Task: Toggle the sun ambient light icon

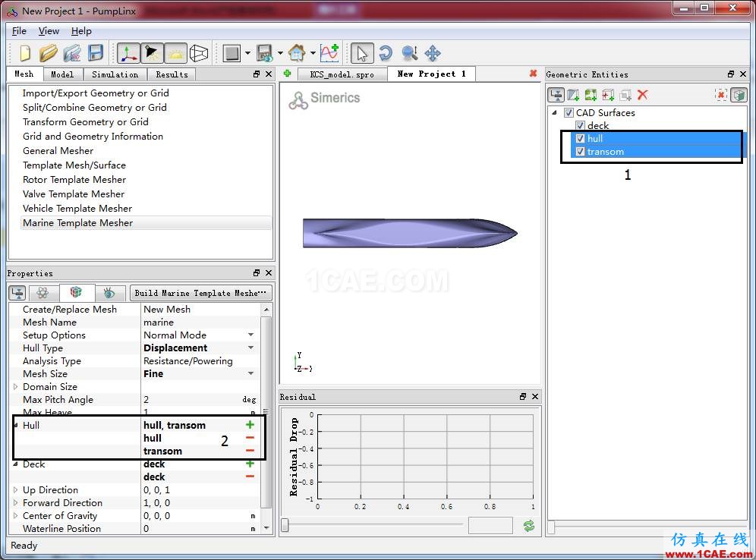Action: (175, 53)
